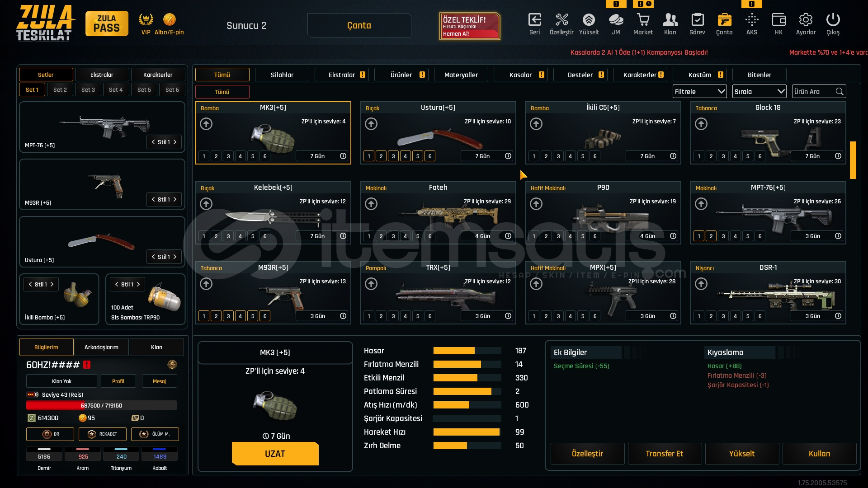Next style arrow for İkili Bomba [+5]
868x488 pixels.
52,284
